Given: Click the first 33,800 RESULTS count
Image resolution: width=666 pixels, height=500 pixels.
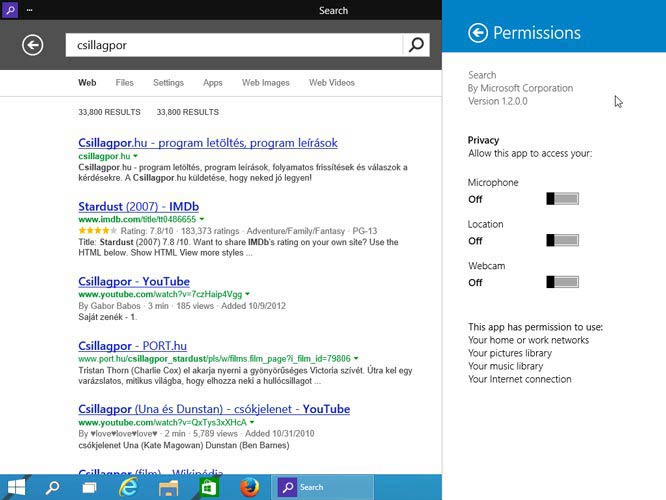Looking at the screenshot, I should click(109, 112).
